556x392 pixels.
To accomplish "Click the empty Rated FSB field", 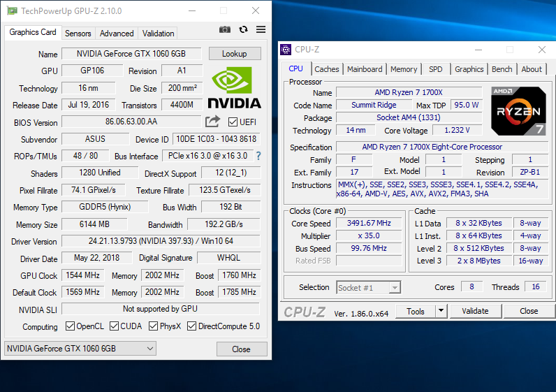I will (369, 261).
